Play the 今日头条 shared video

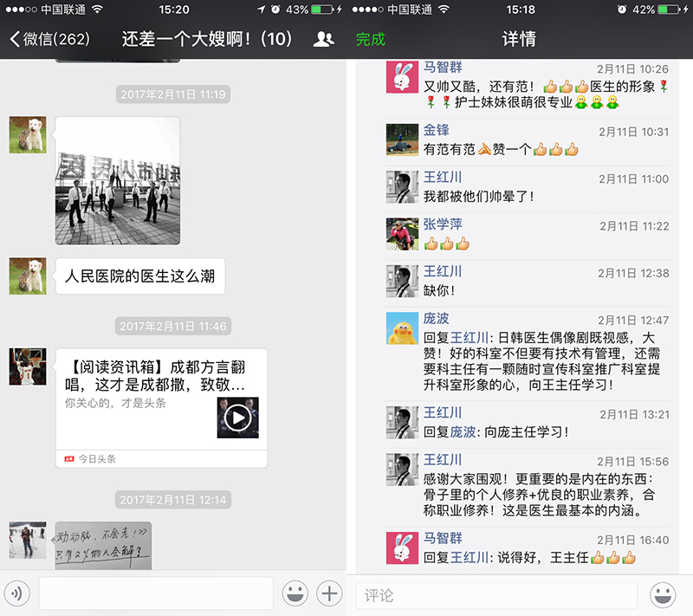(237, 418)
